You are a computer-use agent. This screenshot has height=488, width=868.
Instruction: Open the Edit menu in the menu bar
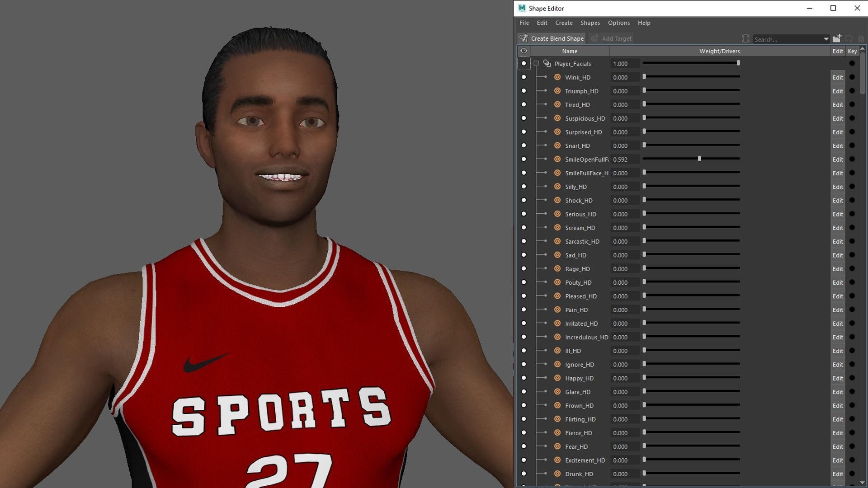click(542, 23)
